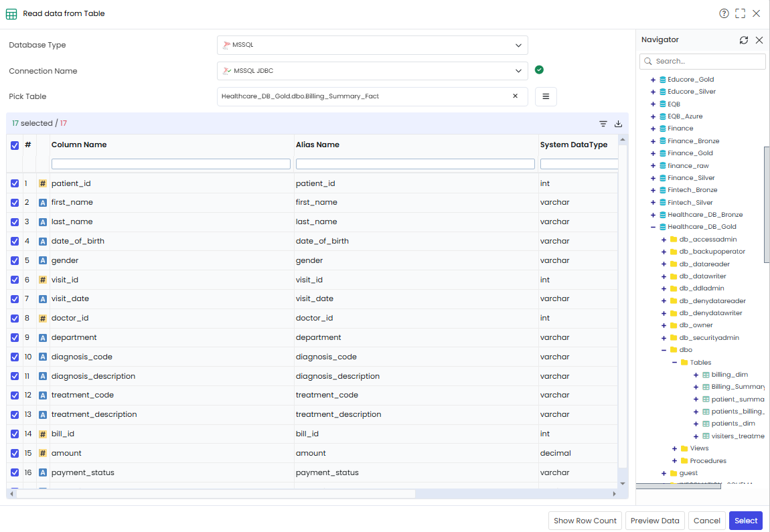Uncheck the diagnosis_code column checkbox
Screen dimensions: 770x532
pyautogui.click(x=15, y=357)
